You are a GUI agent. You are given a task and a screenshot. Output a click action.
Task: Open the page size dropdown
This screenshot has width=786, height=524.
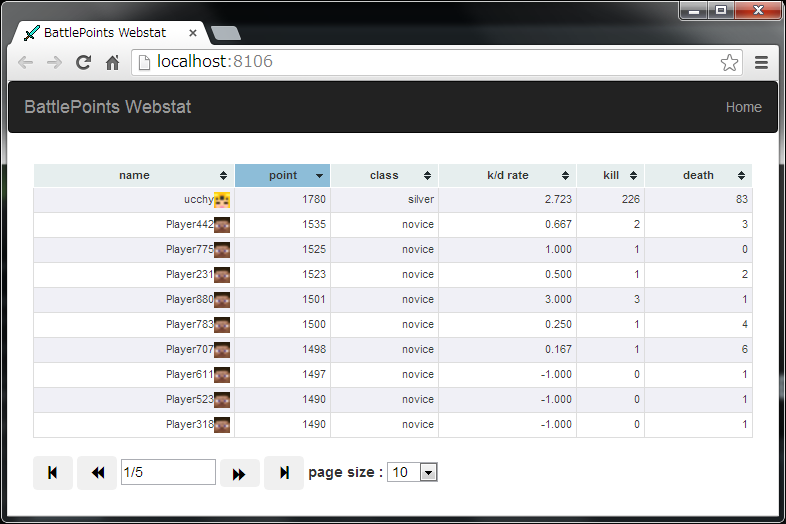[x=412, y=472]
